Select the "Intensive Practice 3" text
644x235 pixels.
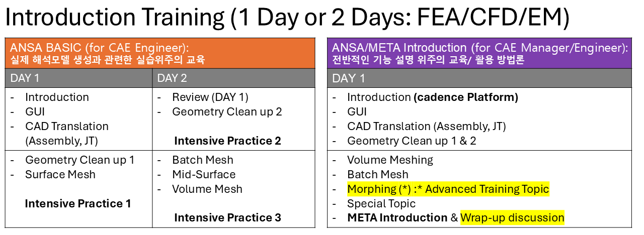click(x=227, y=218)
